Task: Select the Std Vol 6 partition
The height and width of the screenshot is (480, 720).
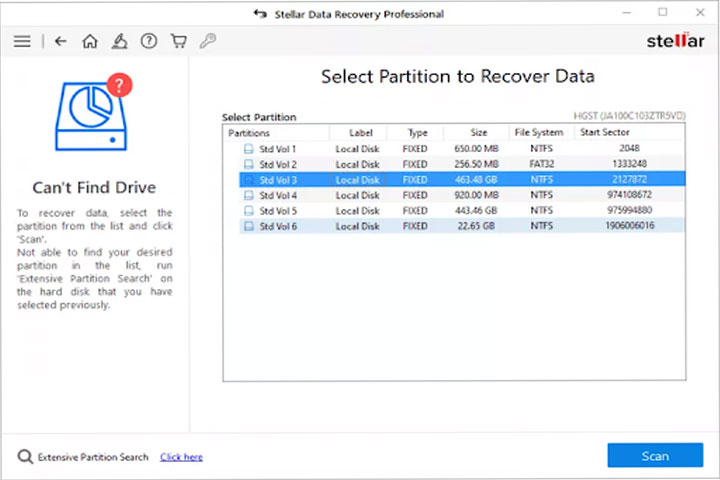Action: pos(462,226)
